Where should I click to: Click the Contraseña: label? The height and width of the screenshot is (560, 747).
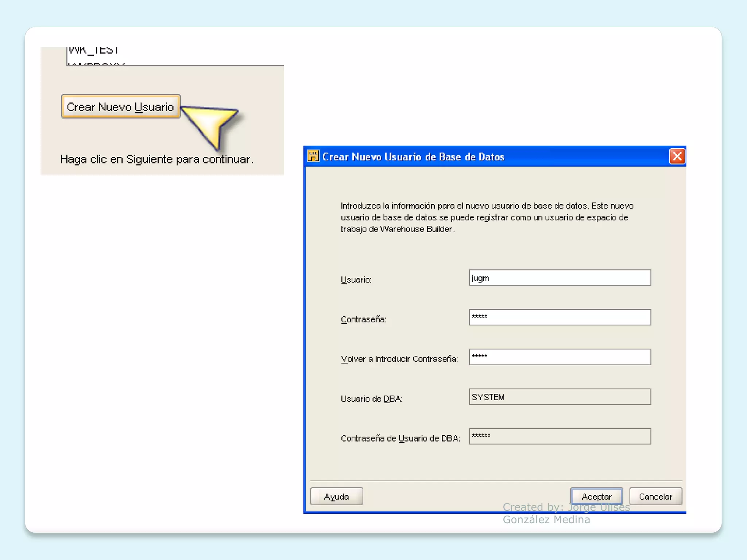[363, 319]
